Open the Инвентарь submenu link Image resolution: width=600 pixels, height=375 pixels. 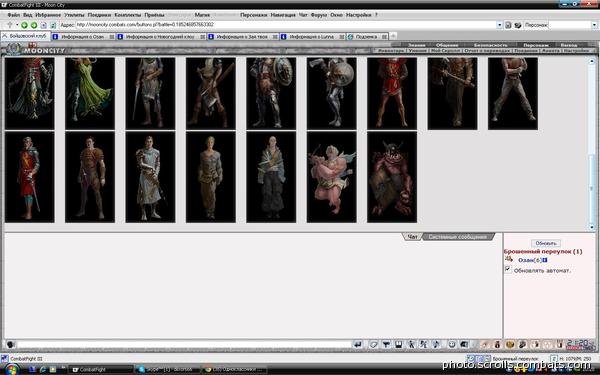point(391,51)
